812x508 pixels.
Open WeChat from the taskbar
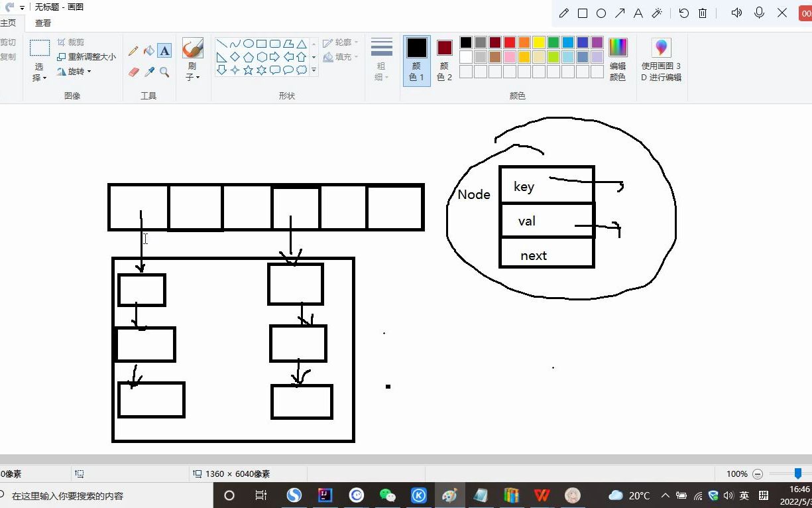coord(387,495)
